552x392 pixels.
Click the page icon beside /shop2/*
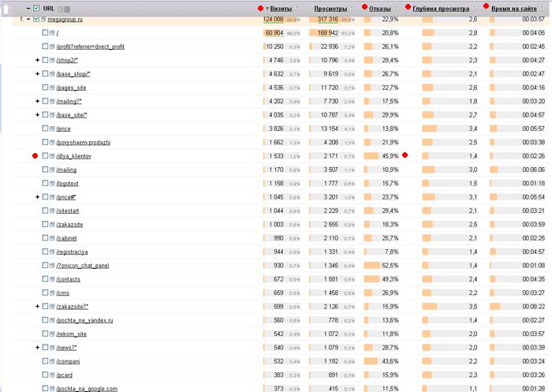coord(52,60)
